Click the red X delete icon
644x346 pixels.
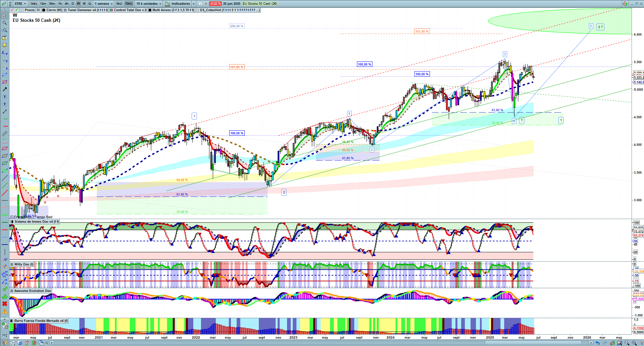(4, 304)
